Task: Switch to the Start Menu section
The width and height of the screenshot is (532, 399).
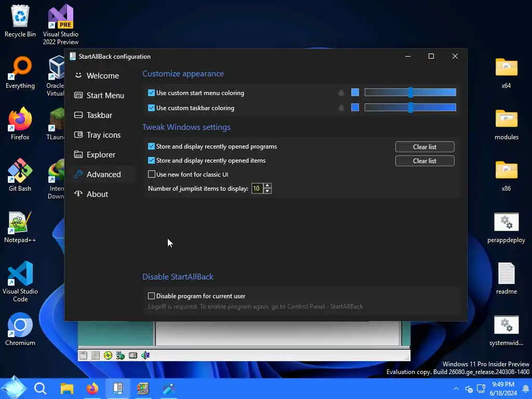Action: (103, 96)
